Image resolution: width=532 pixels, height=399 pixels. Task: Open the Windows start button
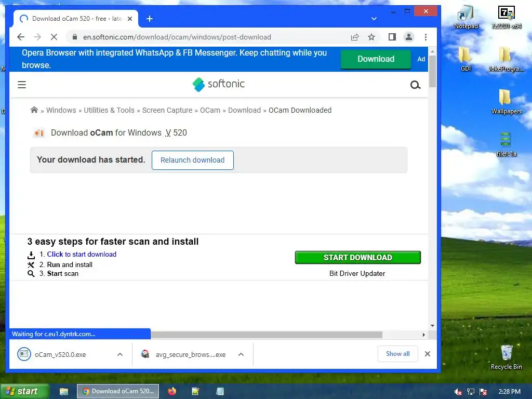point(24,391)
